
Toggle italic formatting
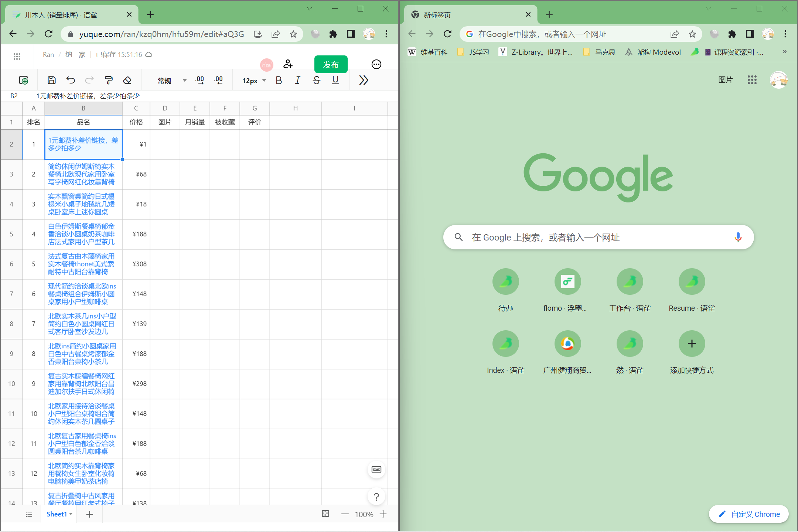(298, 80)
